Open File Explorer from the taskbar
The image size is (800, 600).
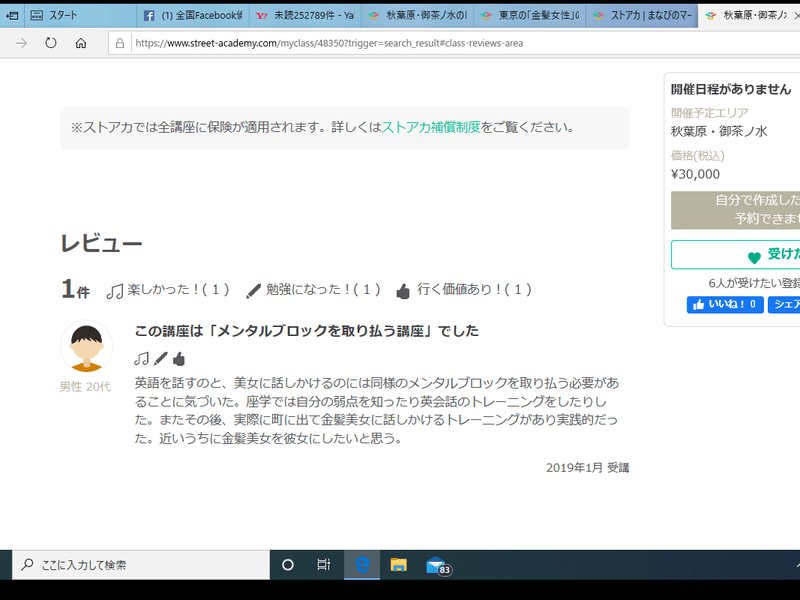click(x=398, y=565)
